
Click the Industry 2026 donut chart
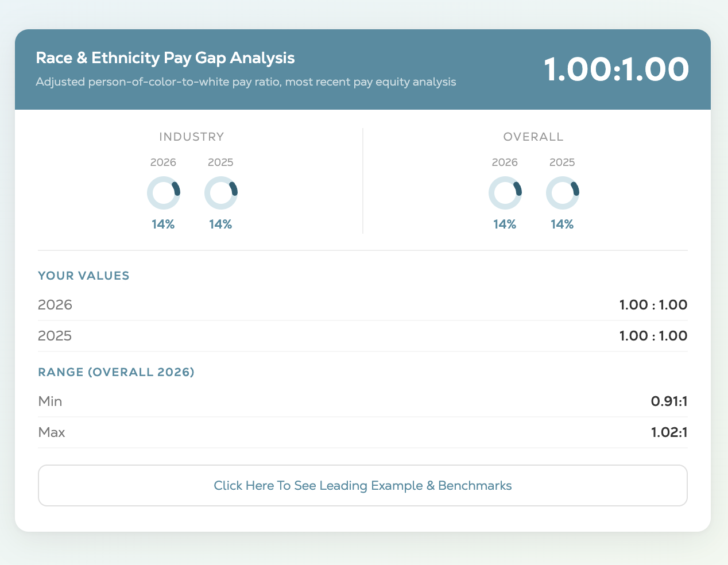[x=164, y=193]
